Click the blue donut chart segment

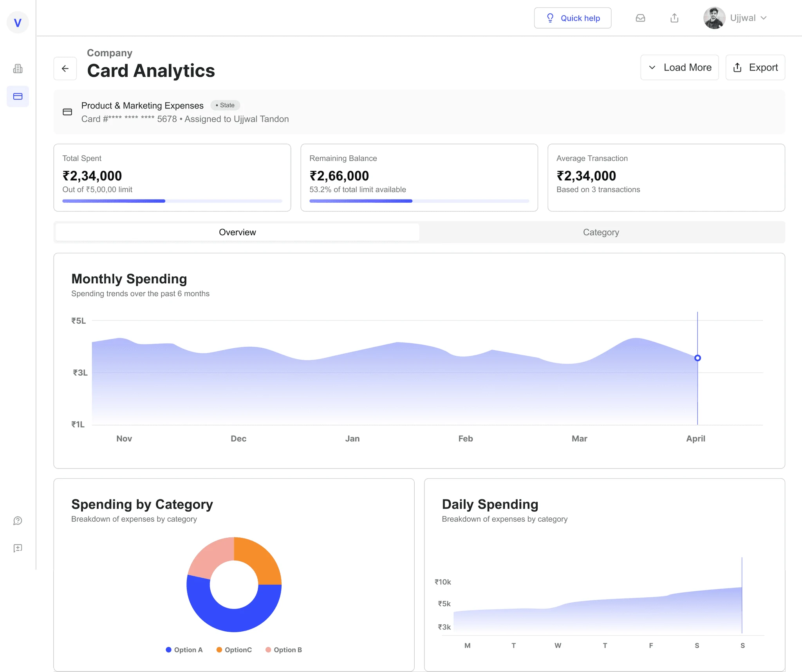[x=234, y=620]
